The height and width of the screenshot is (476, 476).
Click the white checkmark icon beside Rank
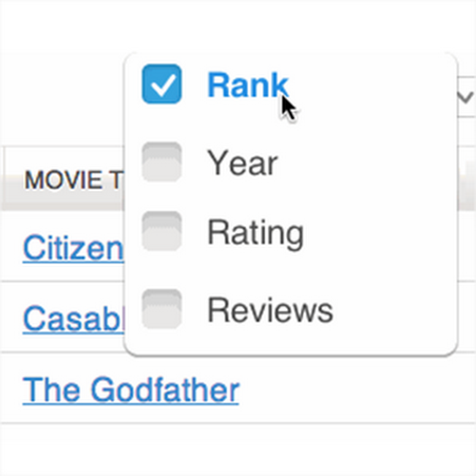click(161, 84)
